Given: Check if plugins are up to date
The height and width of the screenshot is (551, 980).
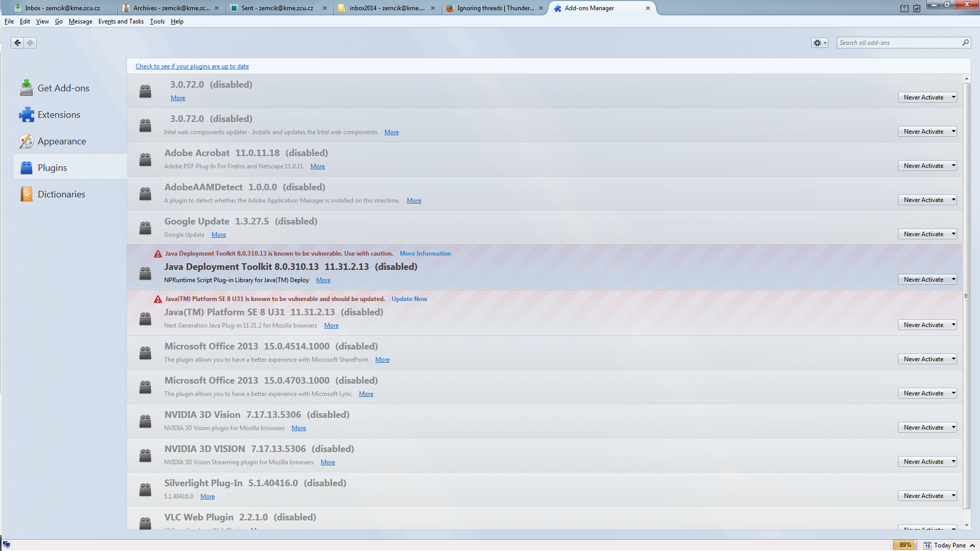Looking at the screenshot, I should coord(192,66).
